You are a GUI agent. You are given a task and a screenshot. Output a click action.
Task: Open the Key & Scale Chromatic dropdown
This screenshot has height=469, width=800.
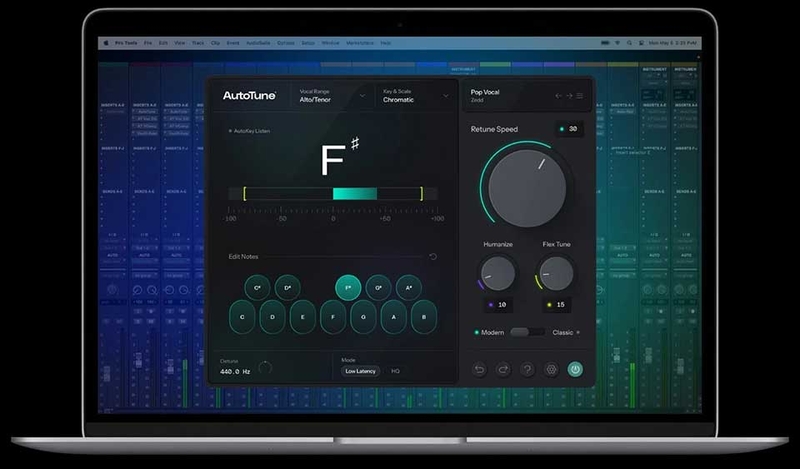415,96
